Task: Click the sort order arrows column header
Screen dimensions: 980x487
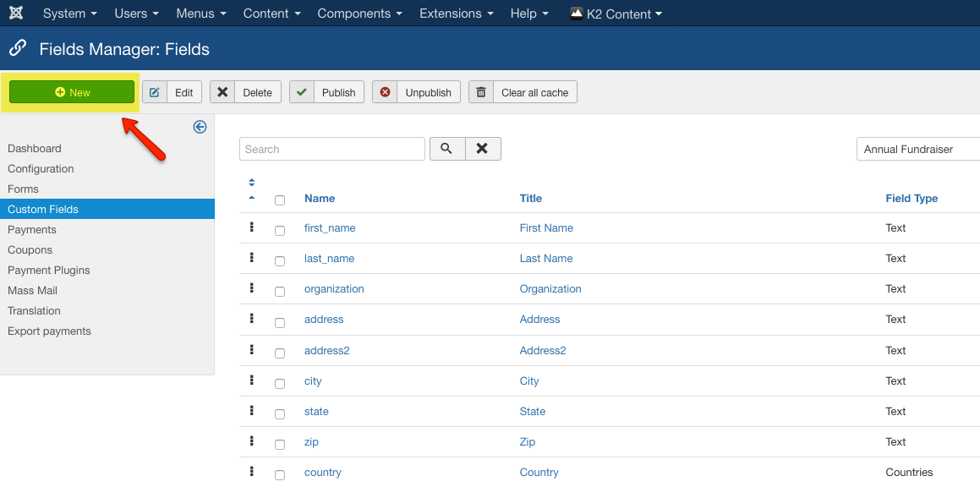Action: pos(252,189)
